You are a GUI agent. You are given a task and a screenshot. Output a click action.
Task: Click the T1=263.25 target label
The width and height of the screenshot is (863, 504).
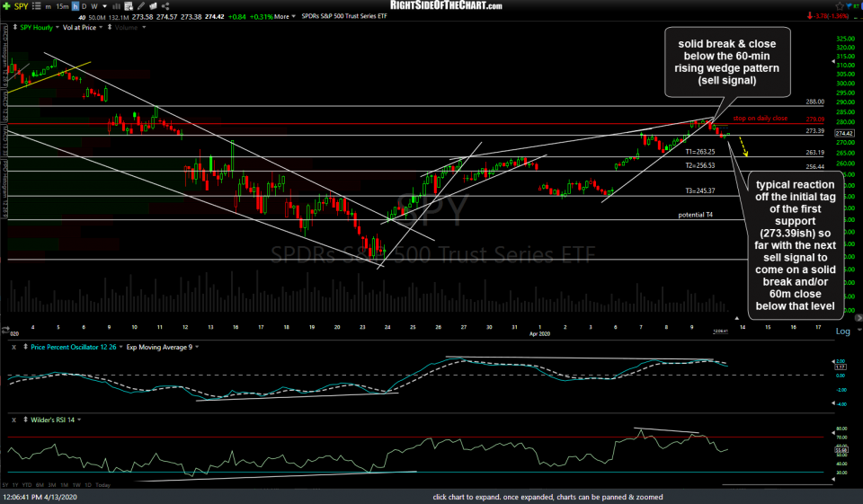click(700, 152)
